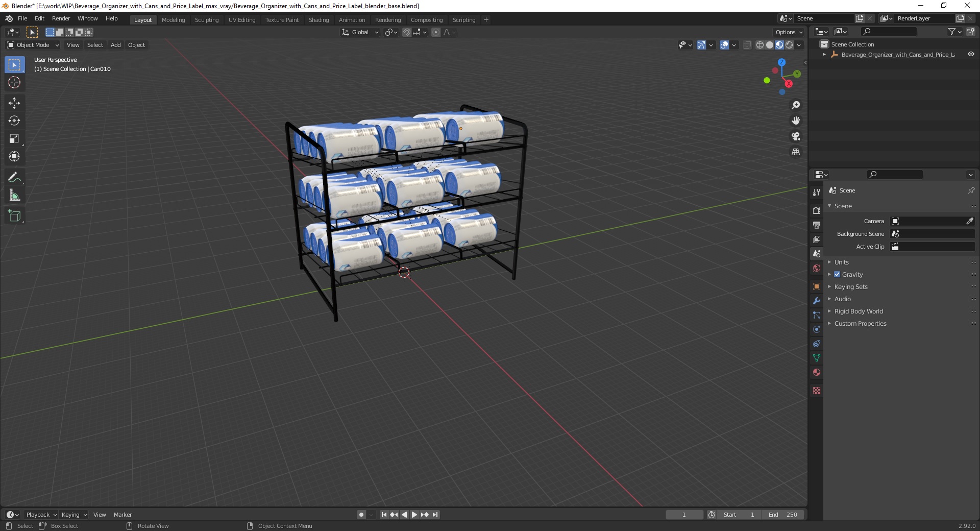Open the World properties tab
The height and width of the screenshot is (531, 980).
[817, 268]
